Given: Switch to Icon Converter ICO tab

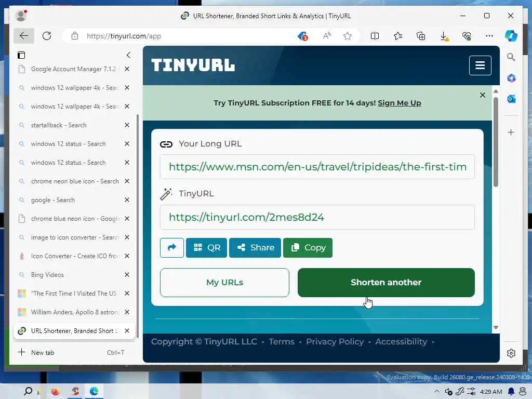Looking at the screenshot, I should (74, 256).
